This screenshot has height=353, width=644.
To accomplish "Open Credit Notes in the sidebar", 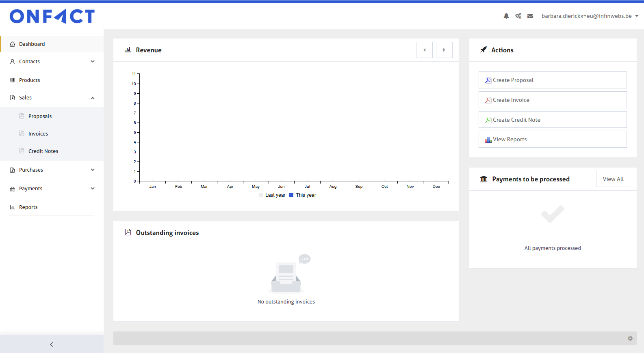I will click(43, 151).
